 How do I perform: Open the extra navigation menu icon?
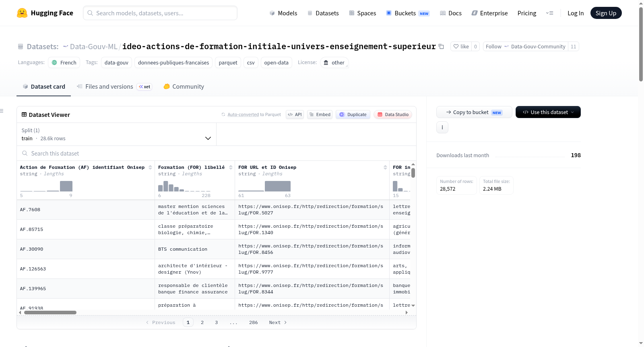tap(549, 13)
